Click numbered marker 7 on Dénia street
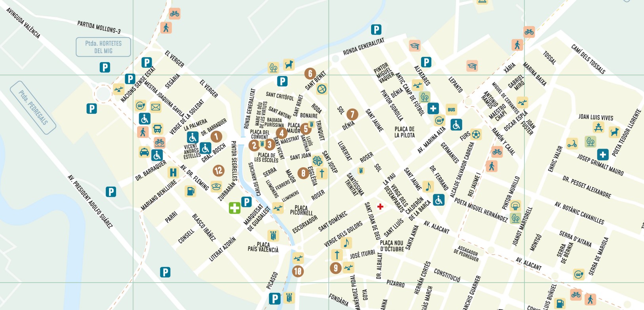644x310 pixels. [352, 115]
